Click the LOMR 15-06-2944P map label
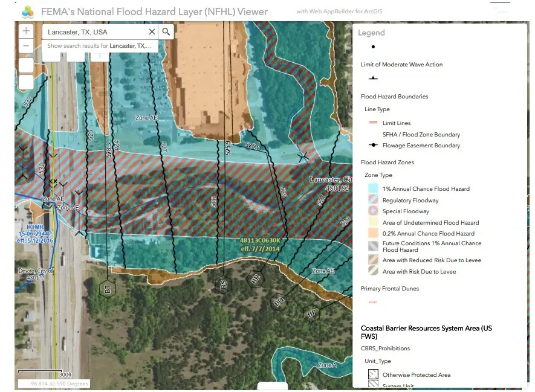535x392 pixels. click(x=35, y=234)
